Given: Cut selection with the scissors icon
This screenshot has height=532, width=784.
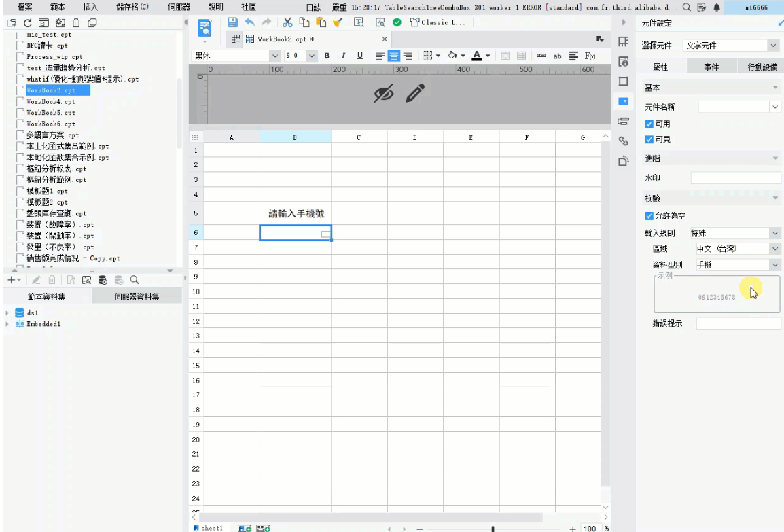Looking at the screenshot, I should [x=287, y=22].
